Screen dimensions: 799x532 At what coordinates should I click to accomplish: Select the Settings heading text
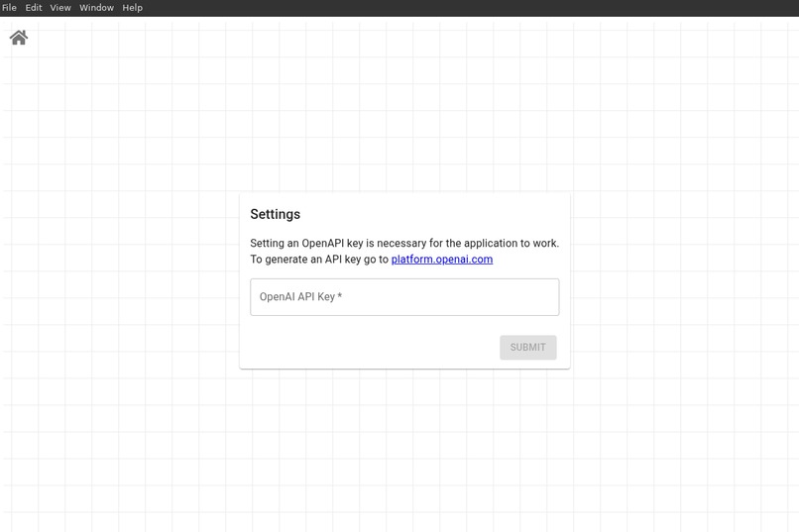coord(276,214)
